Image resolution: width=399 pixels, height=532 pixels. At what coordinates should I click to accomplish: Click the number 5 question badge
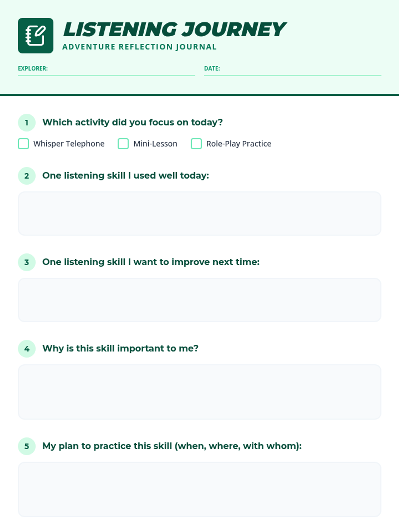point(27,446)
